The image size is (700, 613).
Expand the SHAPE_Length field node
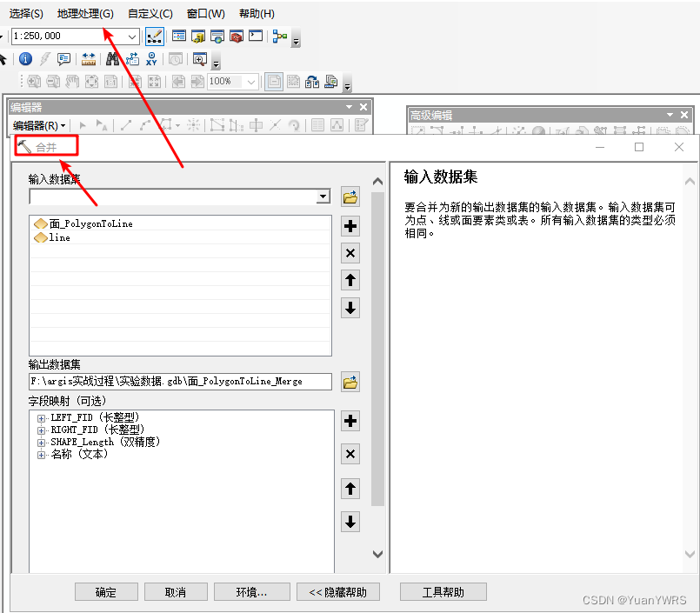pyautogui.click(x=41, y=443)
